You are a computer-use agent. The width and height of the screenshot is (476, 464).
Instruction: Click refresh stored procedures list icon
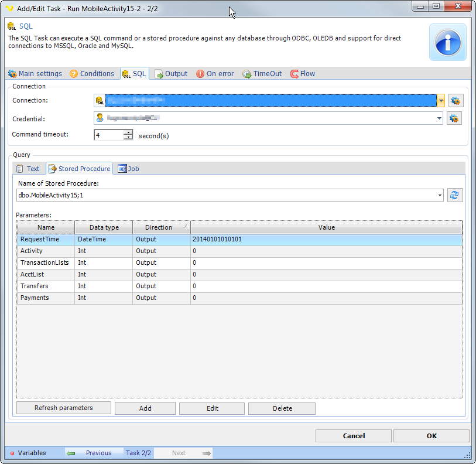[x=455, y=195]
